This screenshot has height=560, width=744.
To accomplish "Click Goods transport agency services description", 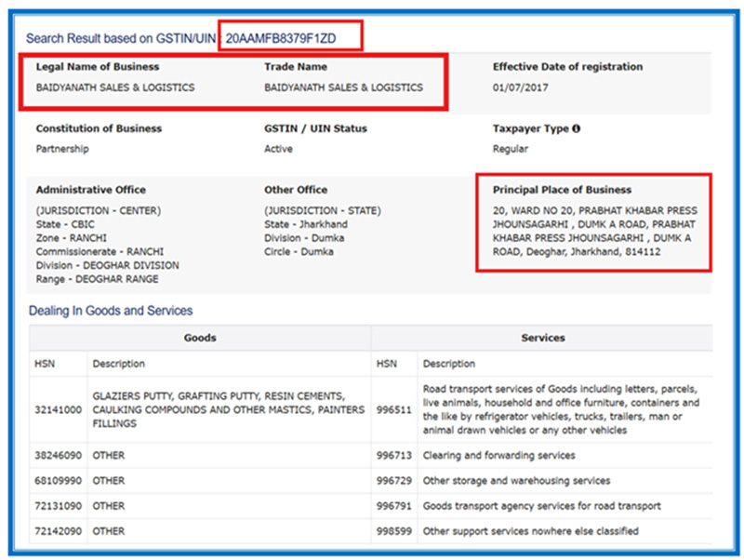I will pos(541,506).
